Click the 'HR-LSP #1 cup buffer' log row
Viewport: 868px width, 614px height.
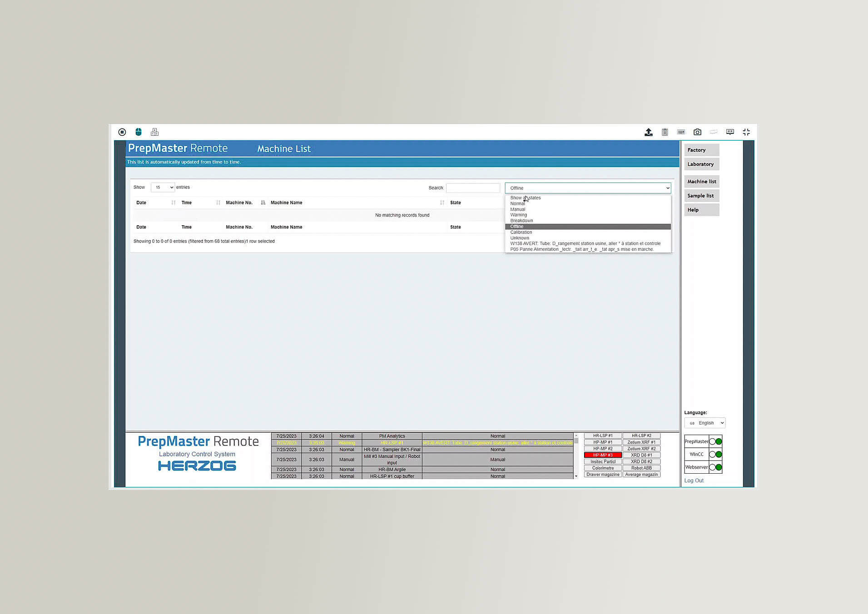[422, 476]
